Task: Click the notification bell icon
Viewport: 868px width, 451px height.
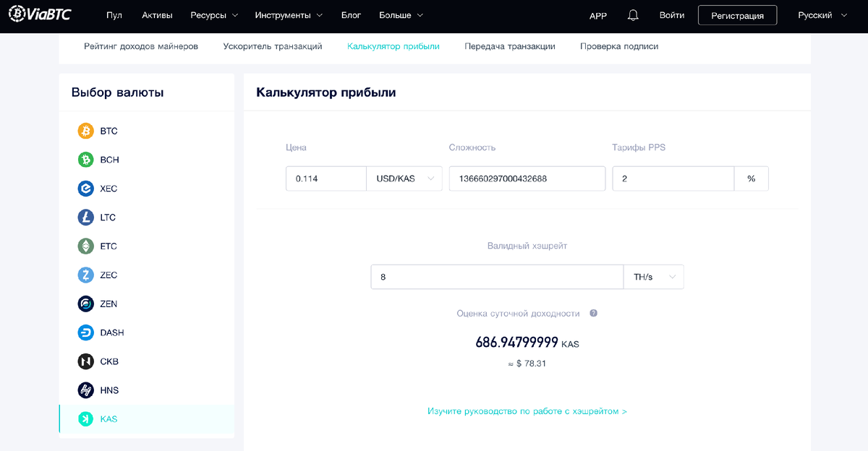Action: point(631,14)
